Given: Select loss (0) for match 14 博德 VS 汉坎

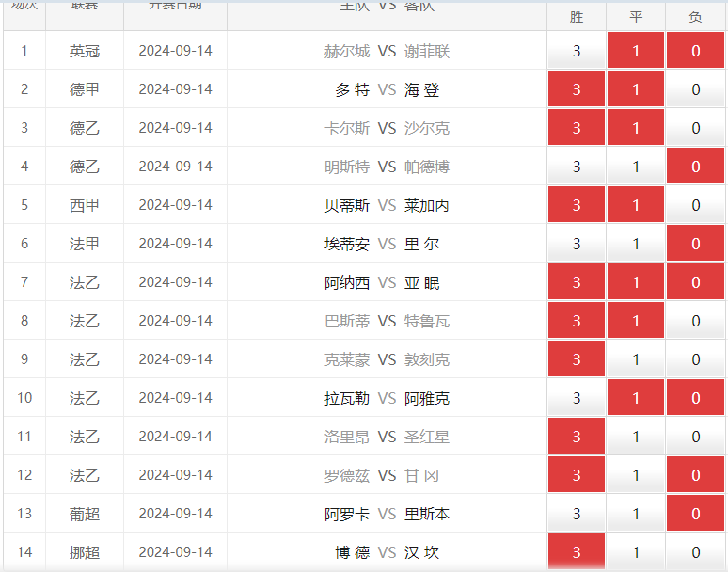Looking at the screenshot, I should tap(695, 551).
